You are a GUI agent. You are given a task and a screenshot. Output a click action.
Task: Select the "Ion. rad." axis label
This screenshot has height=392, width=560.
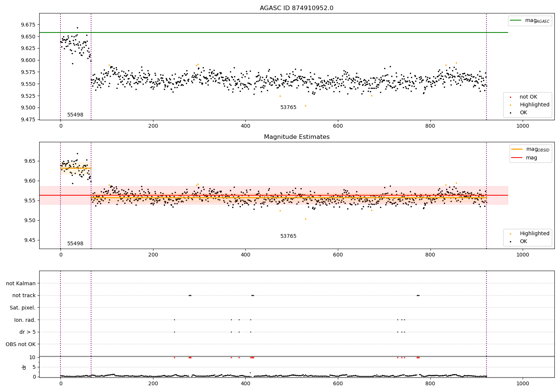coord(25,320)
